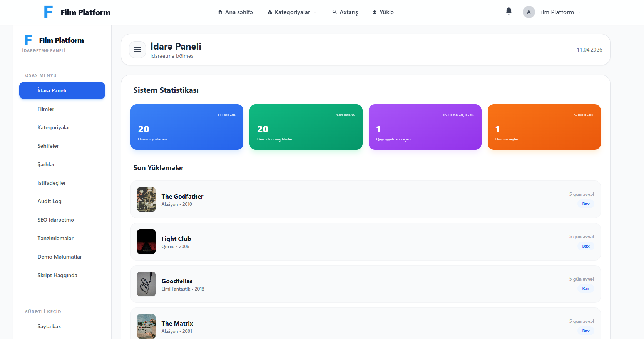The height and width of the screenshot is (339, 644).
Task: Click the Goodfellas poster thumbnail
Action: (146, 284)
